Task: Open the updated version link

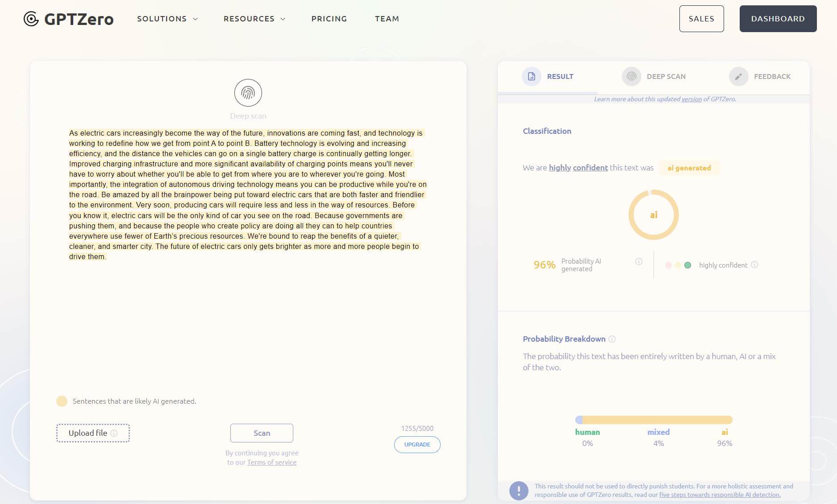Action: coord(691,99)
